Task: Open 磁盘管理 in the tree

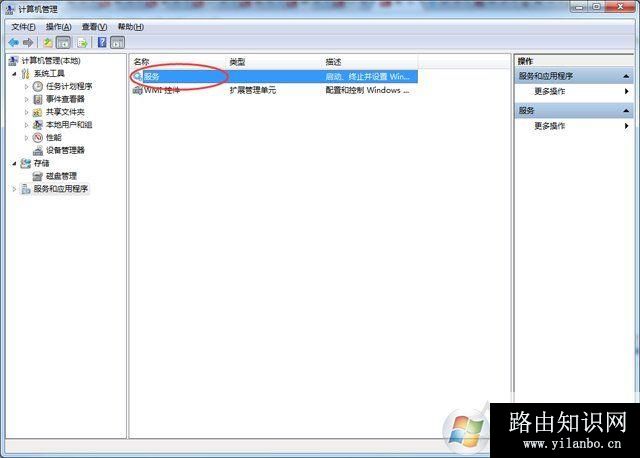Action: pyautogui.click(x=61, y=176)
